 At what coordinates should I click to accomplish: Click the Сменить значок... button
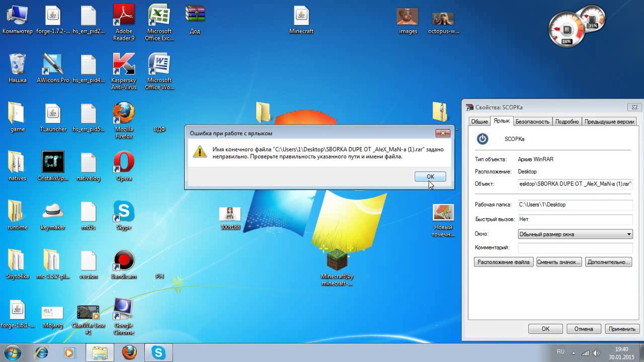(559, 262)
